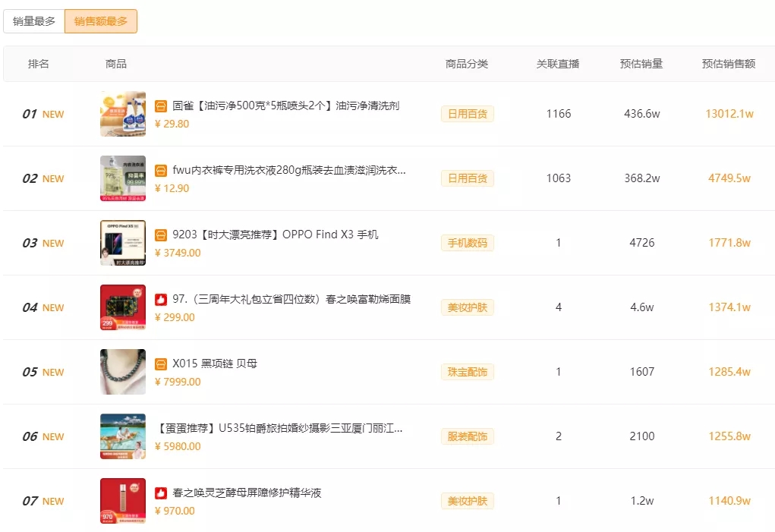The width and height of the screenshot is (775, 532).
Task: Click estimated sales volume 4726
Action: pos(642,243)
